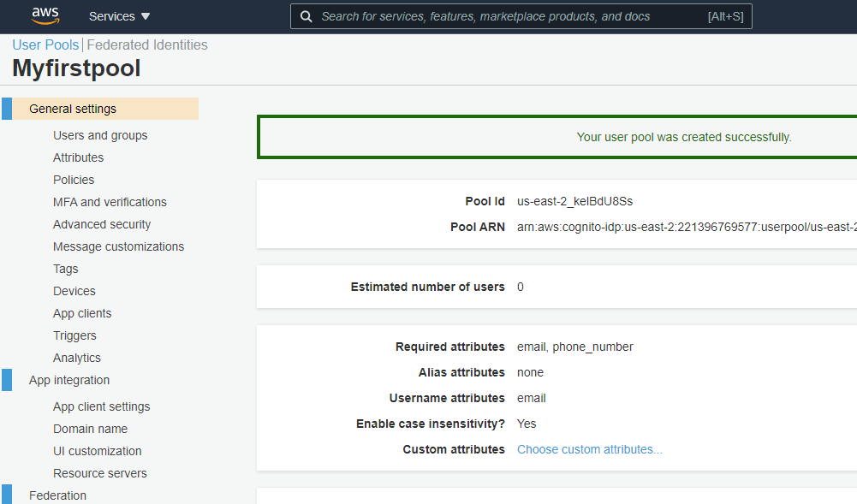Expand App integration section
Image resolution: width=857 pixels, height=504 pixels.
pyautogui.click(x=69, y=380)
